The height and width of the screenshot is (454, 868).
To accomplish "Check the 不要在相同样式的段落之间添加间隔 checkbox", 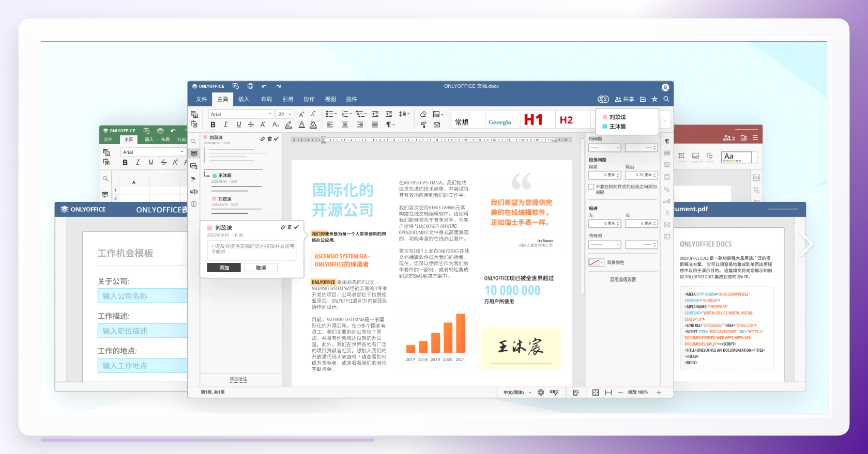I will 591,187.
